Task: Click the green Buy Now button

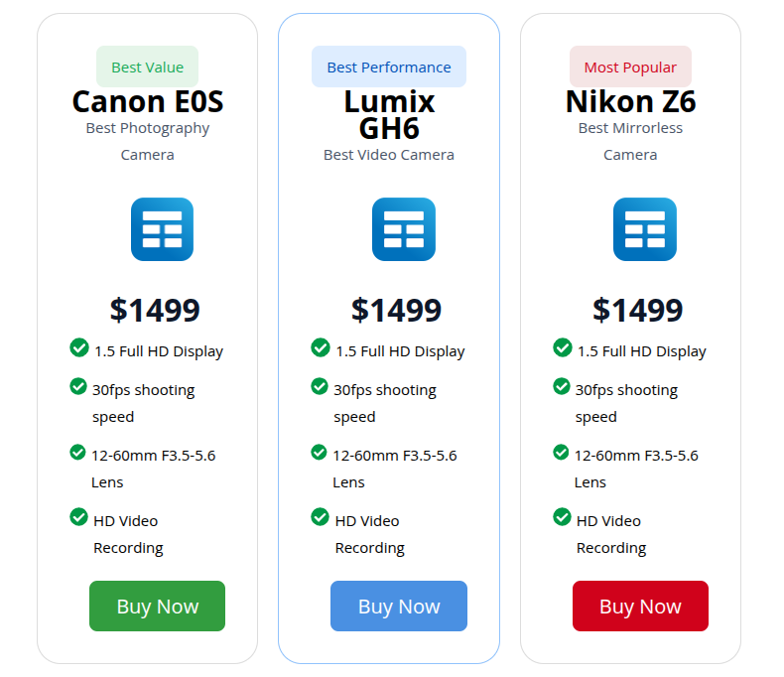Action: (x=157, y=606)
